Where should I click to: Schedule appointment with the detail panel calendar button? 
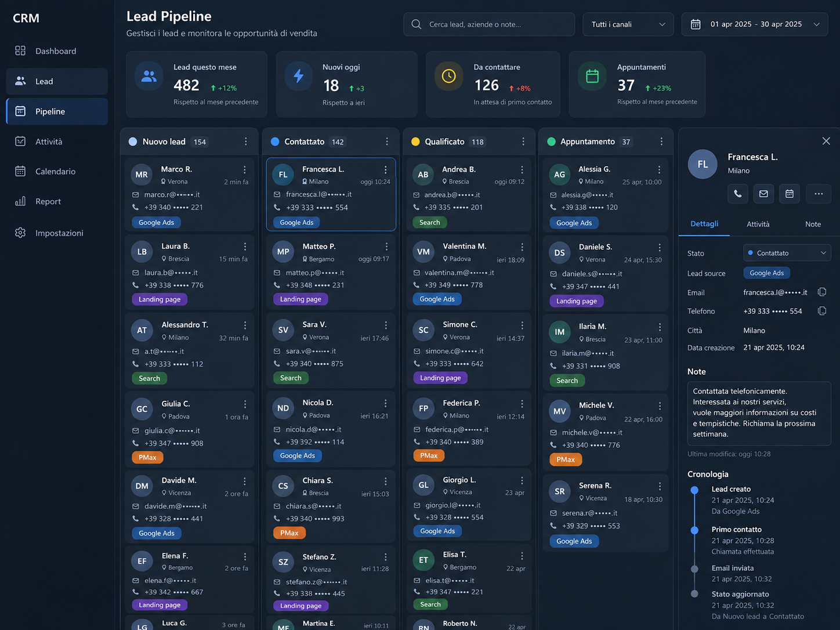point(790,194)
